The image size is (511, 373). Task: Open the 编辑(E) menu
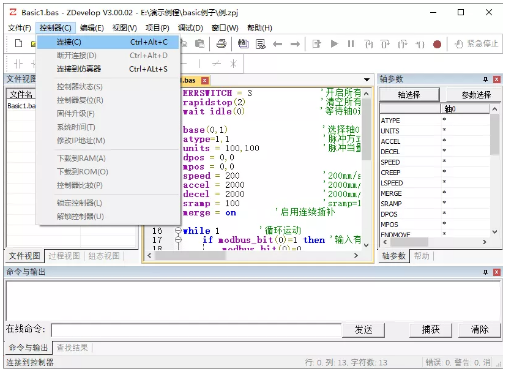click(92, 28)
